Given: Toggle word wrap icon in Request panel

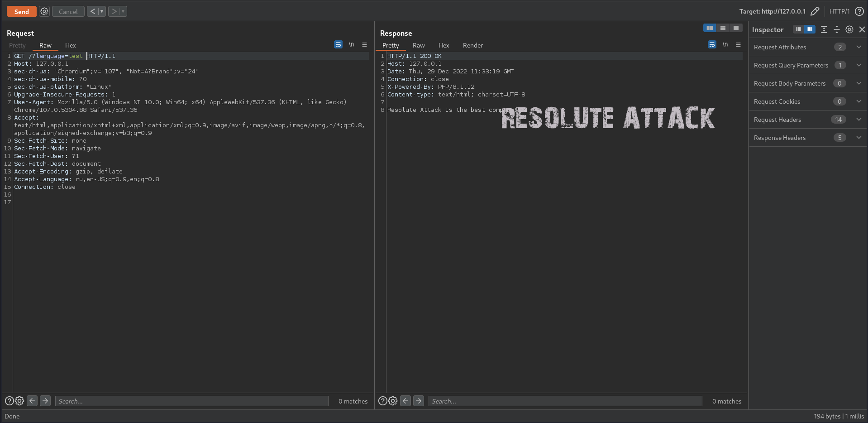Looking at the screenshot, I should point(338,44).
